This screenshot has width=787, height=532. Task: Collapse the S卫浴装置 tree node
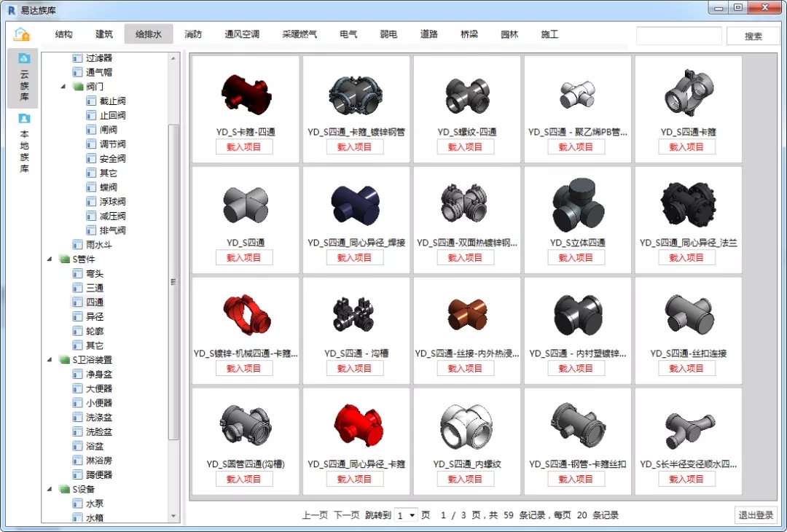50,360
